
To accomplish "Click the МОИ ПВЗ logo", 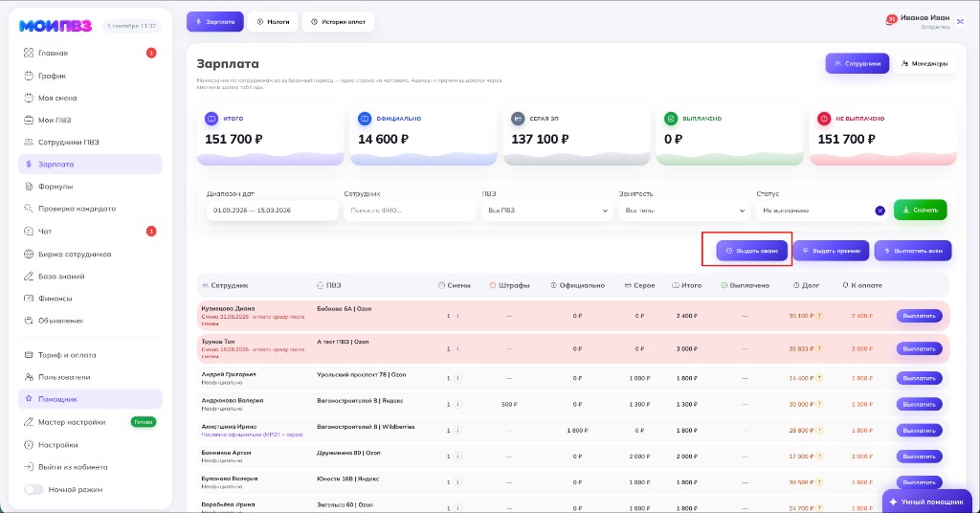I will (55, 26).
